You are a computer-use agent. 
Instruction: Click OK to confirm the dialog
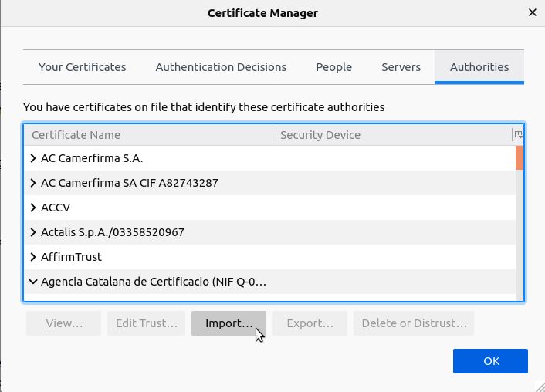490,361
